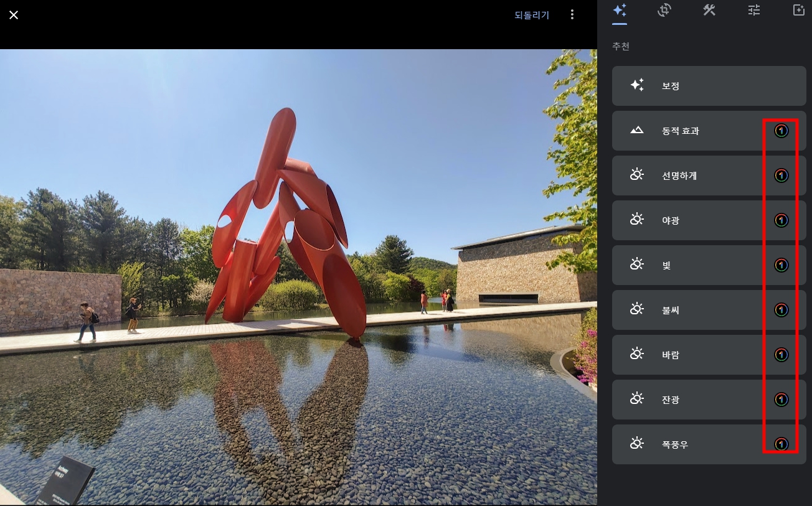Click the Google One badge on 불씨
Viewport: 812px width, 506px height.
(781, 310)
